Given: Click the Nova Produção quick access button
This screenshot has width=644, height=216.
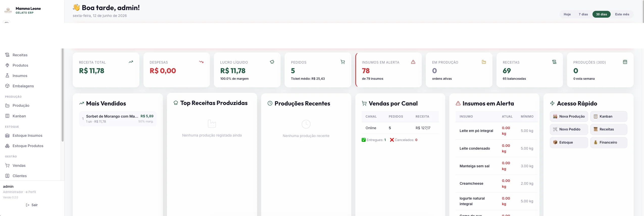Looking at the screenshot, I should 569,117.
